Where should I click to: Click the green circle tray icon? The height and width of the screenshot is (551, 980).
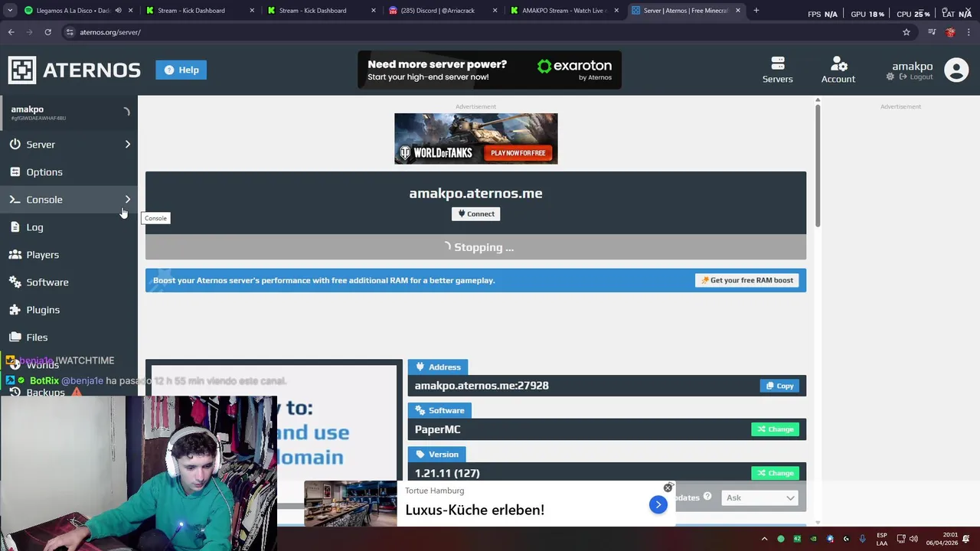781,539
